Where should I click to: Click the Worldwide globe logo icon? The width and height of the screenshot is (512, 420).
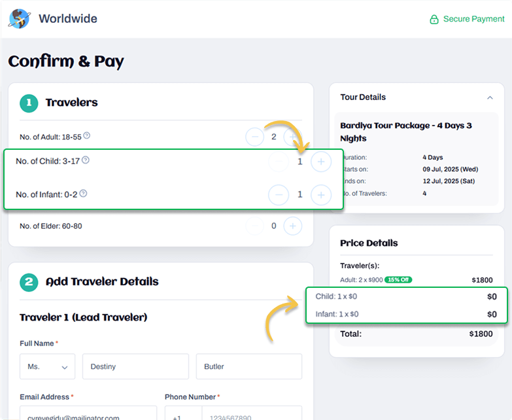[x=20, y=18]
